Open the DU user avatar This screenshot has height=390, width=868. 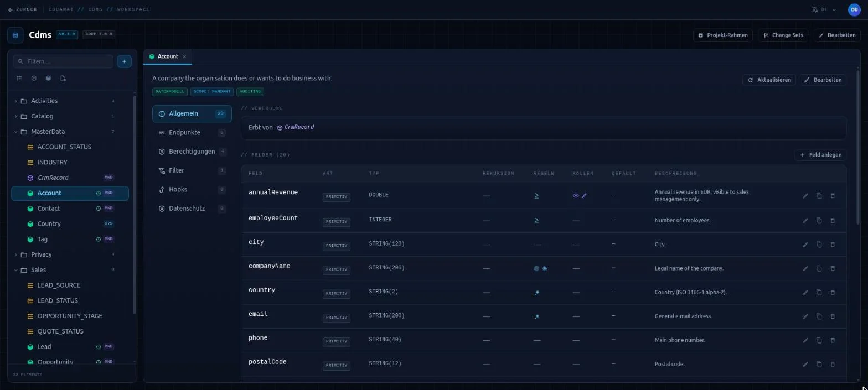point(854,9)
